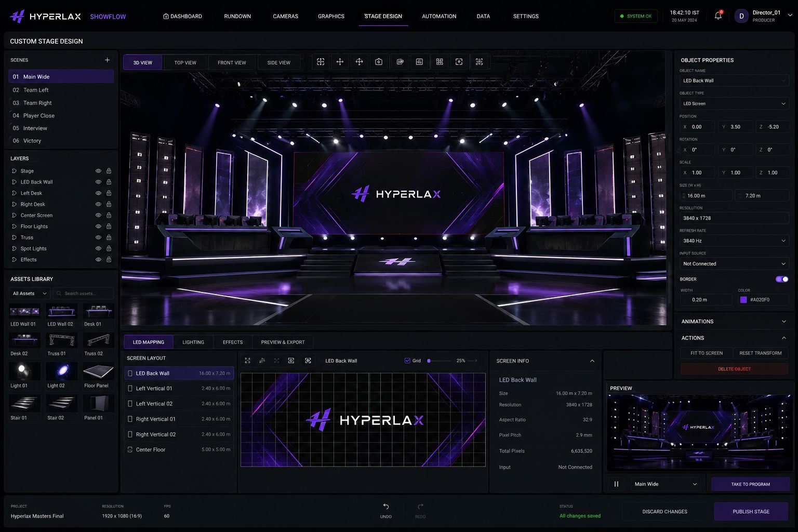The width and height of the screenshot is (798, 532).
Task: Click Discard Changes button
Action: pos(664,511)
